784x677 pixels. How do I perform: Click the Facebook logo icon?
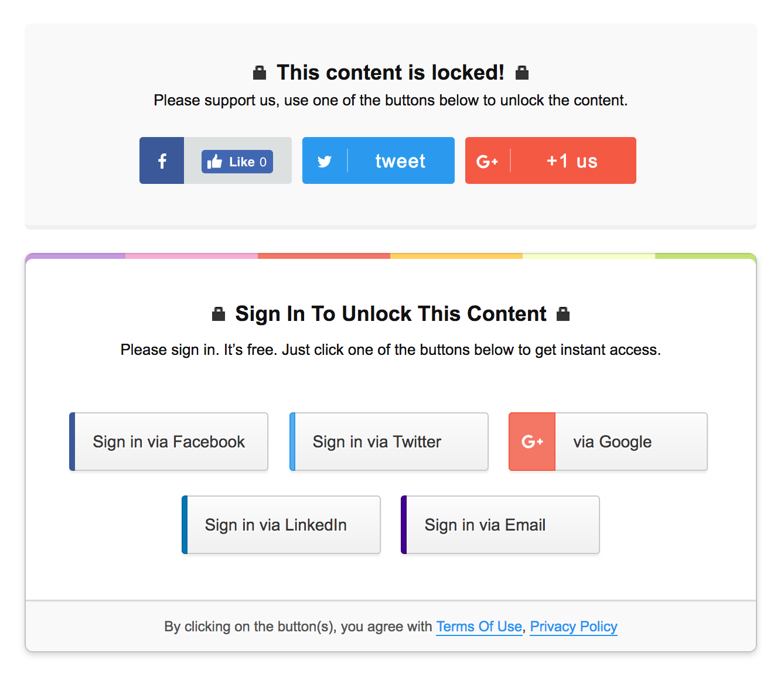(162, 161)
